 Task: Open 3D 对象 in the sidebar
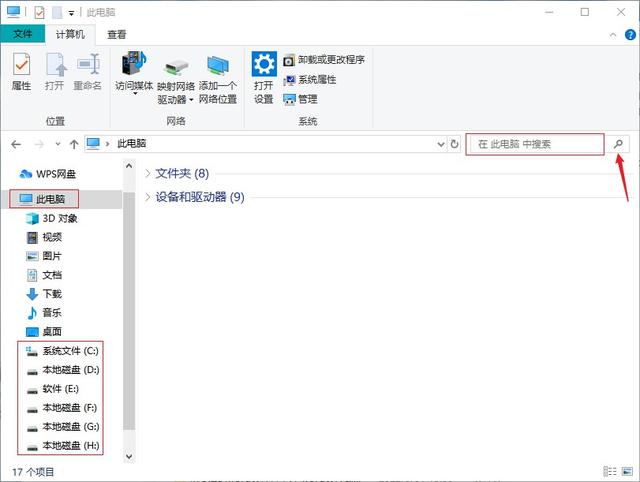(52, 218)
